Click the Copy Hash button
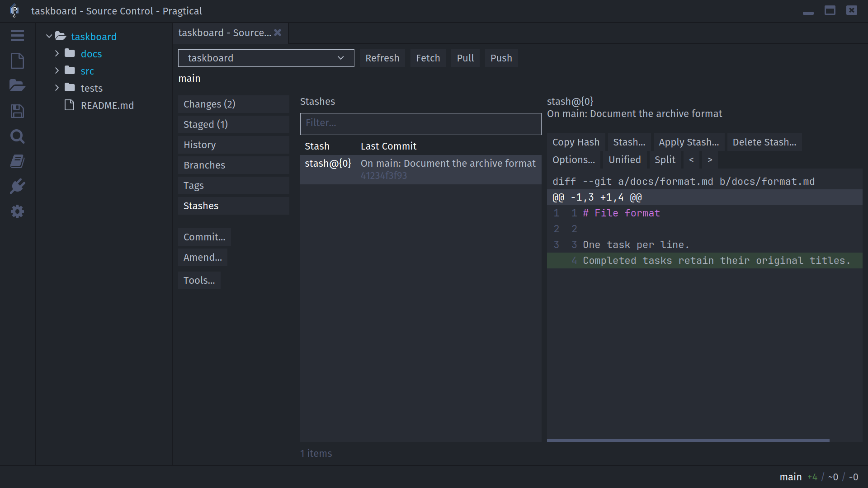Image resolution: width=868 pixels, height=488 pixels. [x=576, y=142]
